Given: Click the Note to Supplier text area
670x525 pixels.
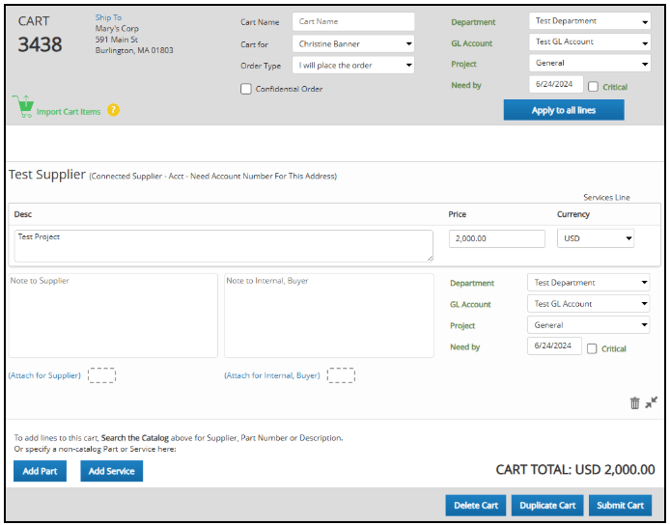Looking at the screenshot, I should tap(112, 315).
